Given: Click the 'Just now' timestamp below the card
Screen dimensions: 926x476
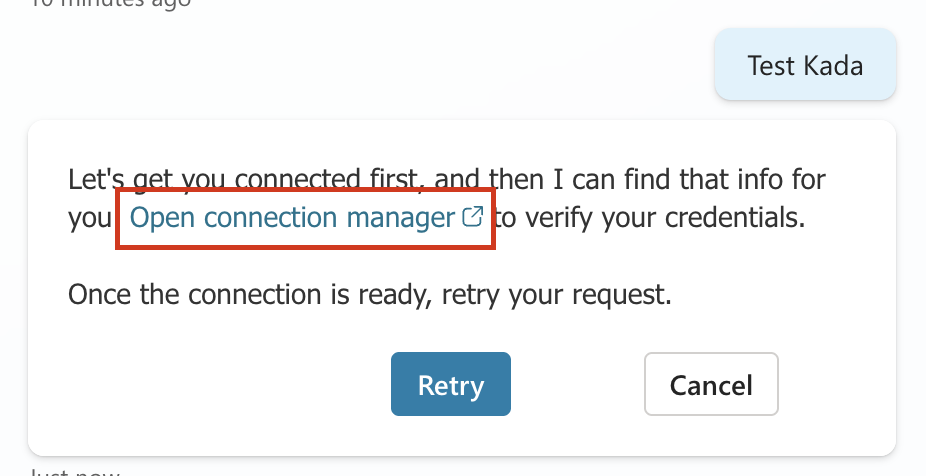Looking at the screenshot, I should pos(75,470).
